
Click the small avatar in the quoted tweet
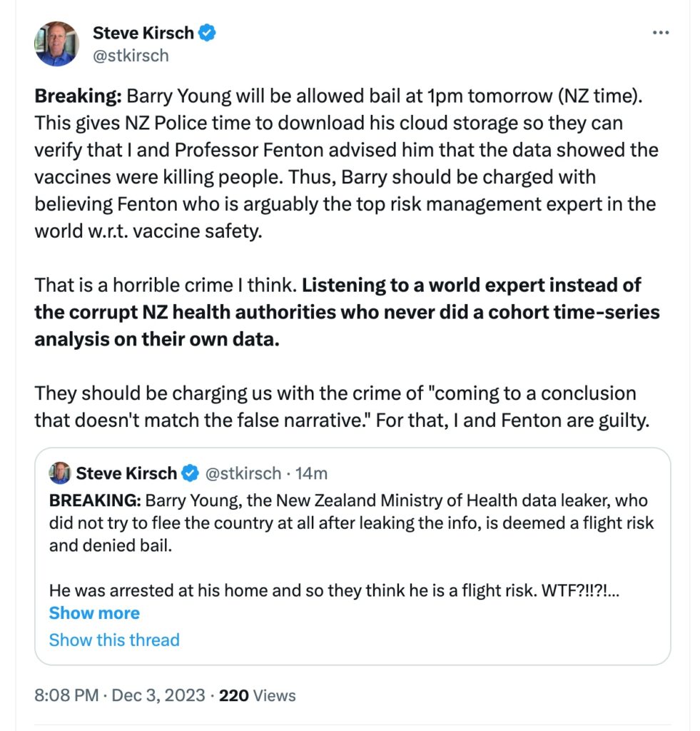click(x=60, y=473)
